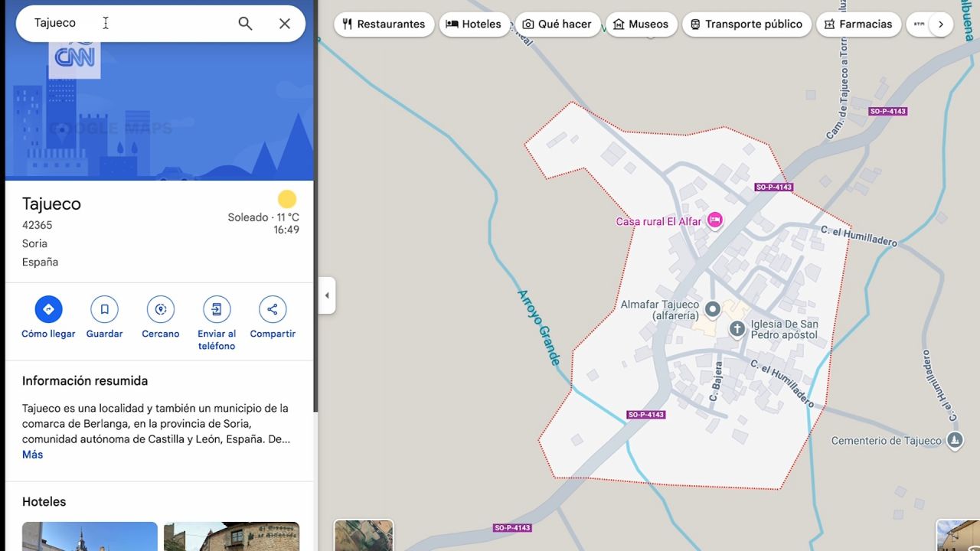The height and width of the screenshot is (551, 980).
Task: Select the Museos filter chip
Action: tap(642, 24)
